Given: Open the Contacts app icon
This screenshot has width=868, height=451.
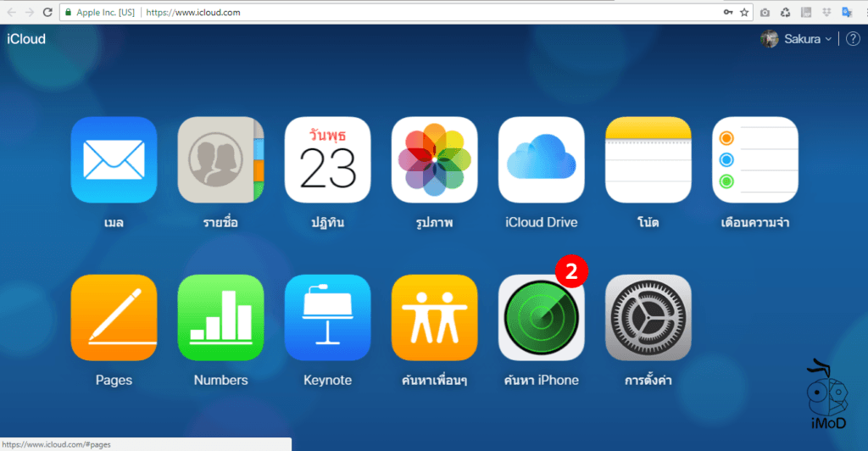Looking at the screenshot, I should 220,160.
